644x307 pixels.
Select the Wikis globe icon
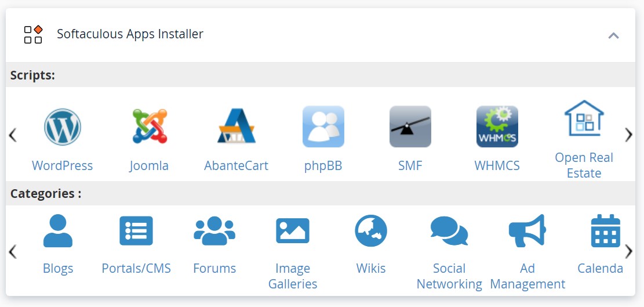click(371, 230)
